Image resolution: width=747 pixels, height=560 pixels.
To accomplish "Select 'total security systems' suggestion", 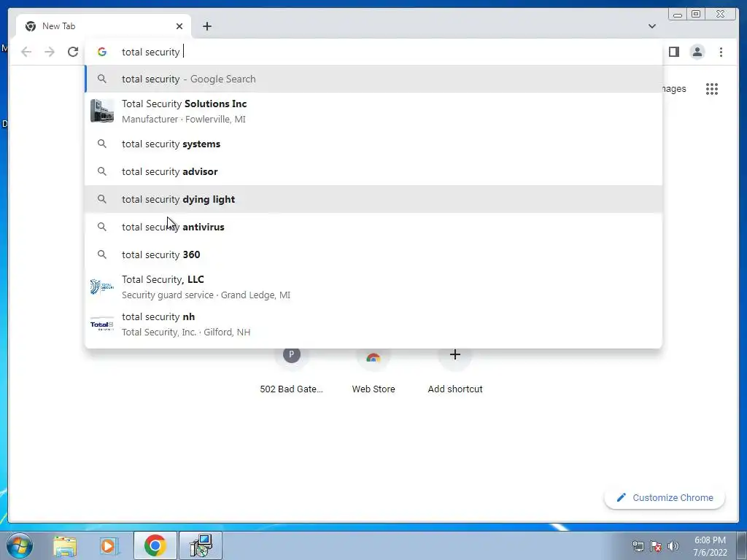I will [x=373, y=144].
